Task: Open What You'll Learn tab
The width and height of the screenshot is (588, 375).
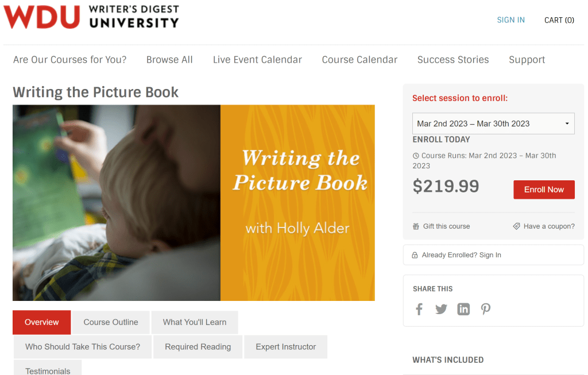Action: pyautogui.click(x=195, y=322)
